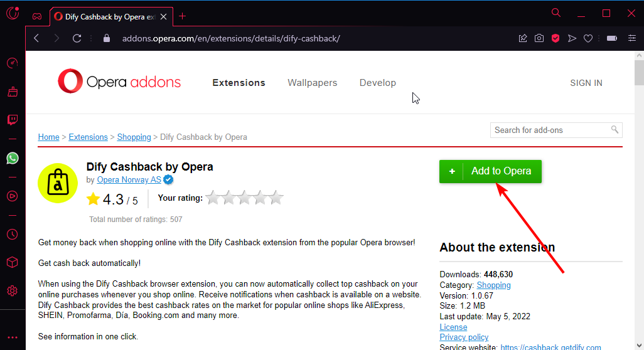Screen dimensions: 644x350
Task: Click the 'About the extension' heading
Action: (x=497, y=247)
